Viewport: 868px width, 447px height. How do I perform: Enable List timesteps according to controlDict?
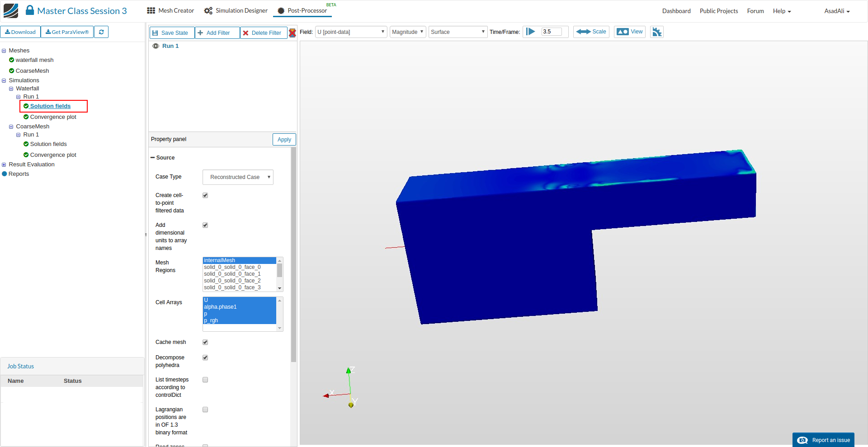tap(205, 380)
